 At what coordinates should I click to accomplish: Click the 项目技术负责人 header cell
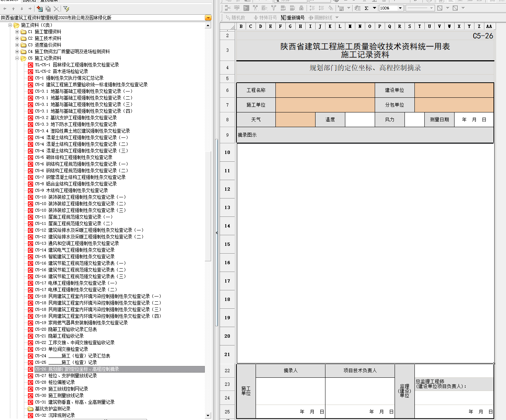pos(360,370)
